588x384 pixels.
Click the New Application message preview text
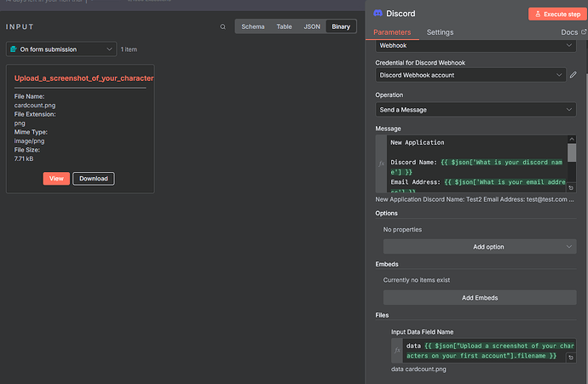pos(475,199)
